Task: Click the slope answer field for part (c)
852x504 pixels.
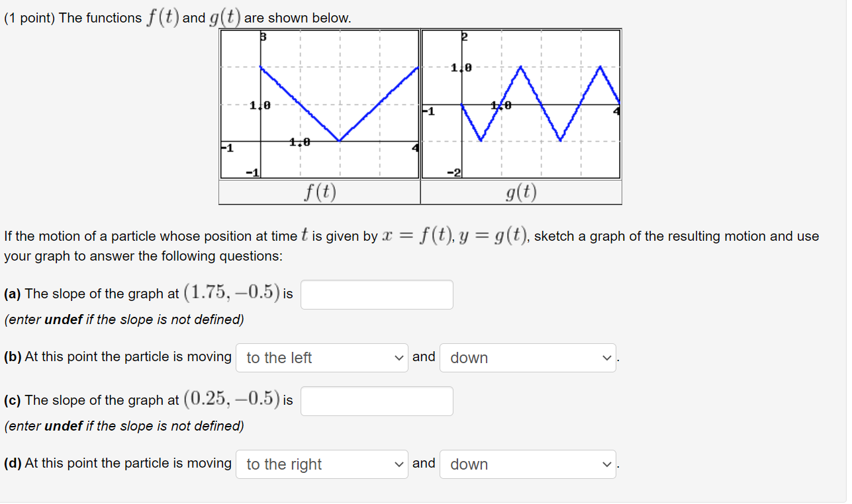Action: tap(376, 401)
